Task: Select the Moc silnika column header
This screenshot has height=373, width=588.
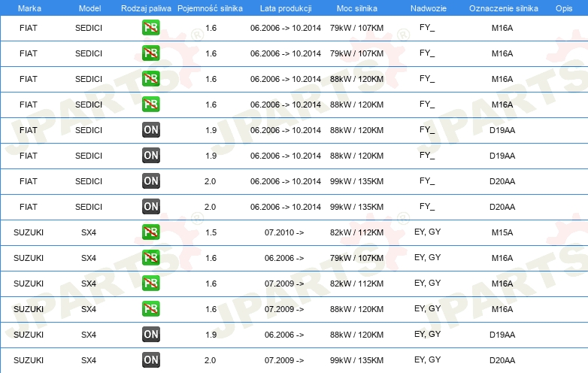Action: [357, 8]
